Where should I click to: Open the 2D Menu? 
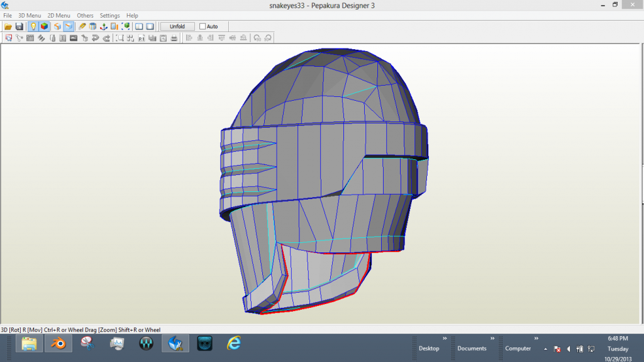[58, 15]
